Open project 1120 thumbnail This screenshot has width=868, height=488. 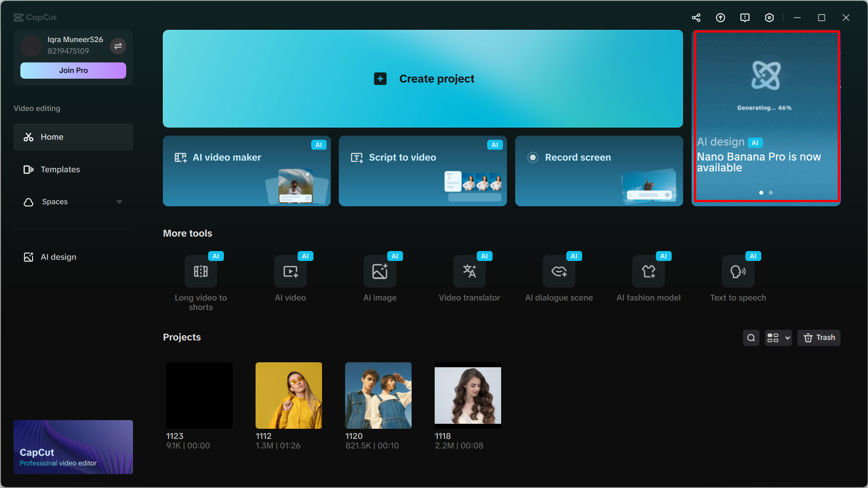pos(379,395)
